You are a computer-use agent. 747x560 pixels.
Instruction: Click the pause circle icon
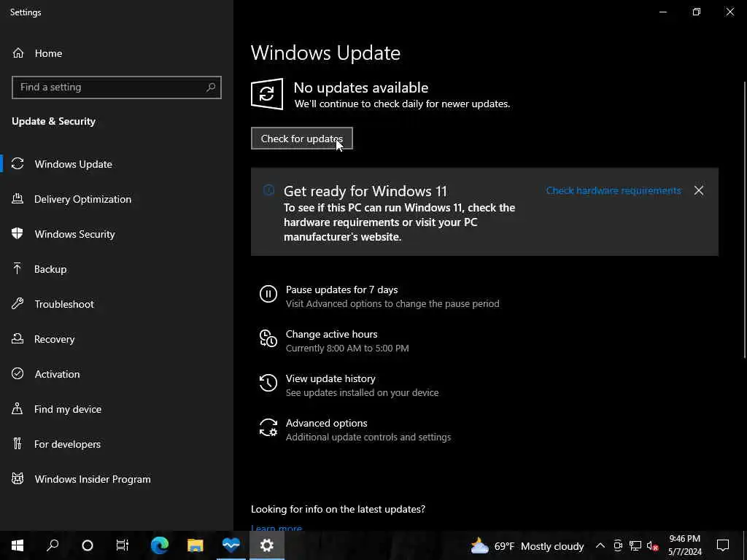[268, 294]
